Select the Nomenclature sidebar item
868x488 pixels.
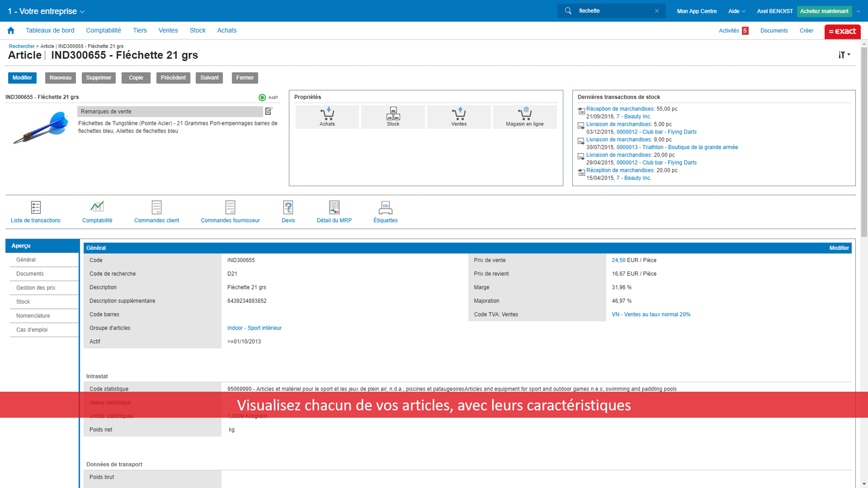(x=33, y=316)
